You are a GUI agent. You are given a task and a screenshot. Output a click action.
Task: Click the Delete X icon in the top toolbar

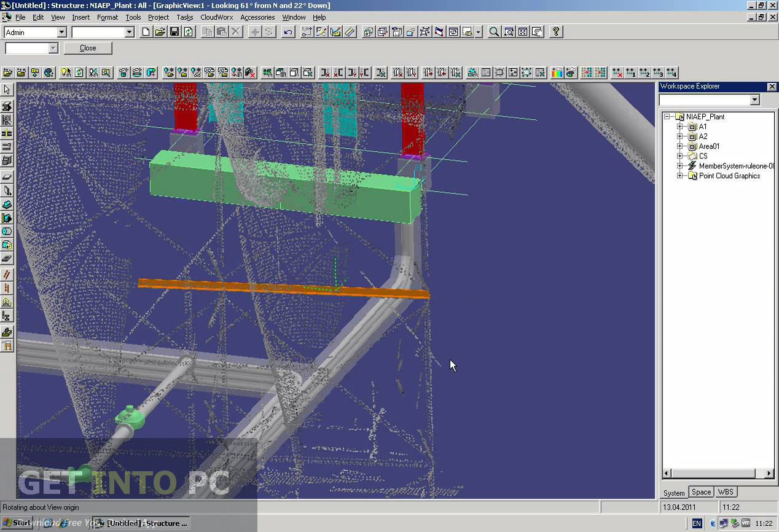tap(236, 32)
